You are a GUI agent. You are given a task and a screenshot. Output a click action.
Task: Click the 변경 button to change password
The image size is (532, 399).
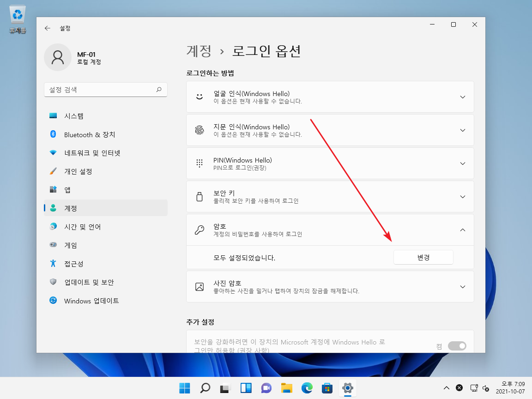[423, 258]
